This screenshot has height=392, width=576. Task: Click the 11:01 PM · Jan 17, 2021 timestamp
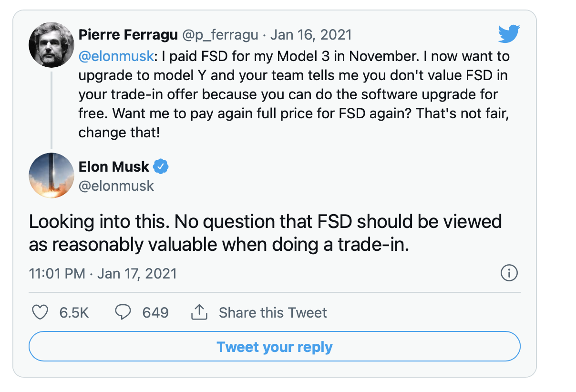103,274
